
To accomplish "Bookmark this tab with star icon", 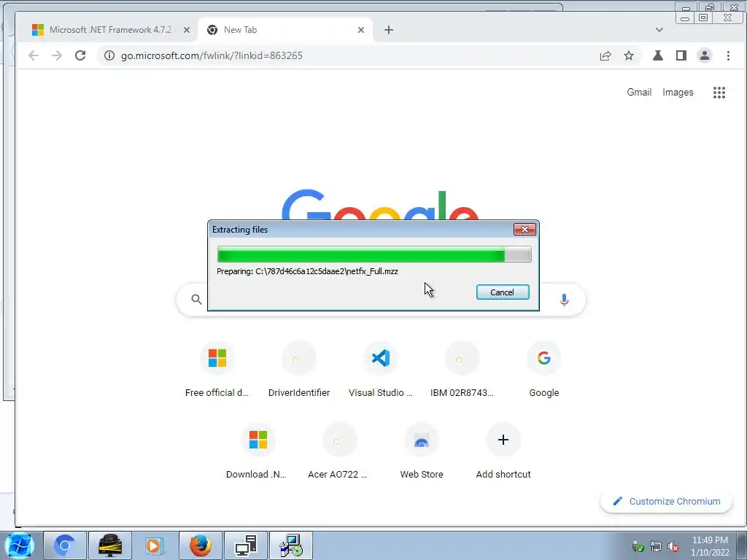I will 629,55.
